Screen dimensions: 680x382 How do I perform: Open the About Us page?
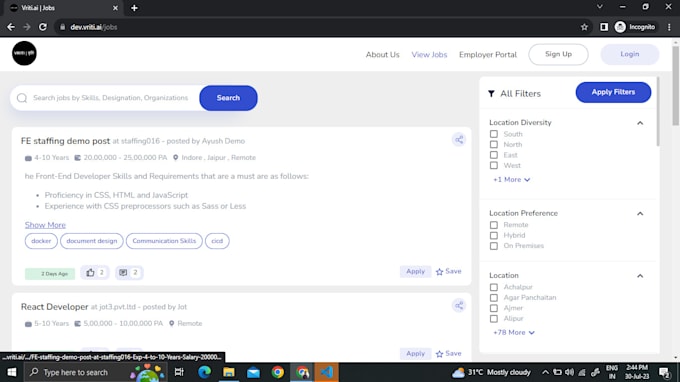(x=382, y=55)
